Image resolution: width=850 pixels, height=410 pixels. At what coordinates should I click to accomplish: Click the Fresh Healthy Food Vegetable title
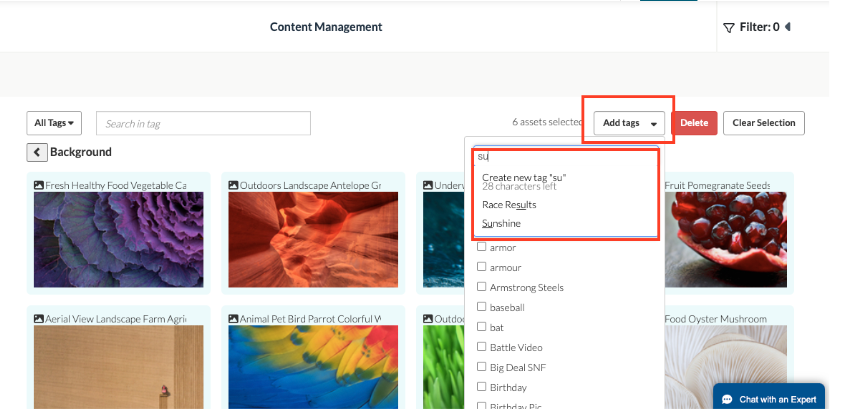point(116,185)
